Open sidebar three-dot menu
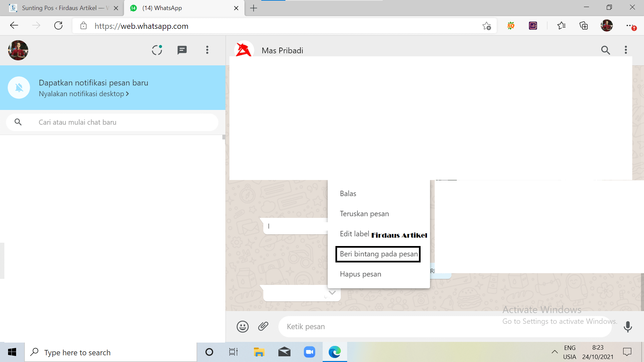 207,50
